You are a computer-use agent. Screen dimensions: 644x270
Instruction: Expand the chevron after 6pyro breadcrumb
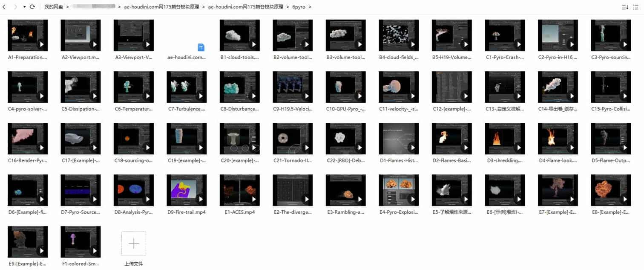[310, 7]
